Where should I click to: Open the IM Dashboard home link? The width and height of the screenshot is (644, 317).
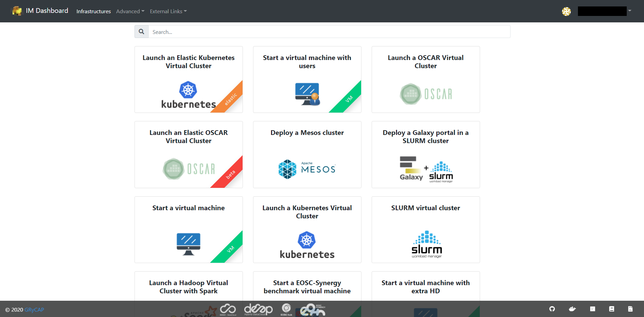pyautogui.click(x=47, y=11)
